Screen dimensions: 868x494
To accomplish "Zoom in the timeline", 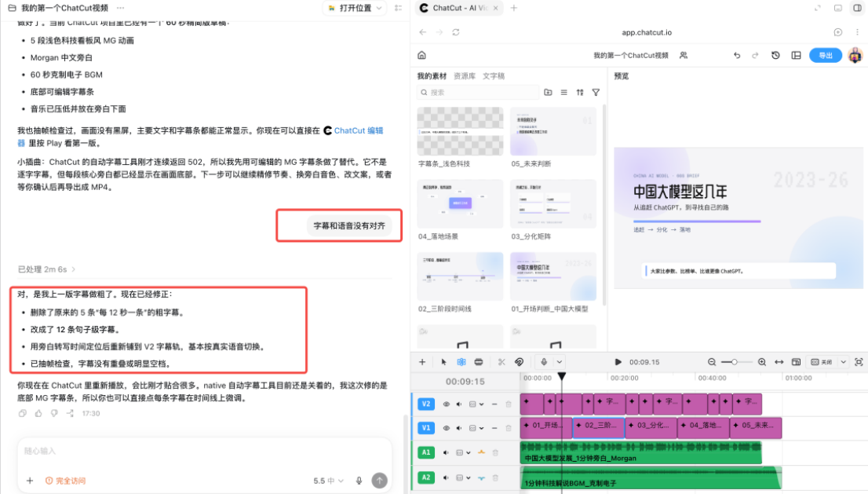I will coord(762,362).
